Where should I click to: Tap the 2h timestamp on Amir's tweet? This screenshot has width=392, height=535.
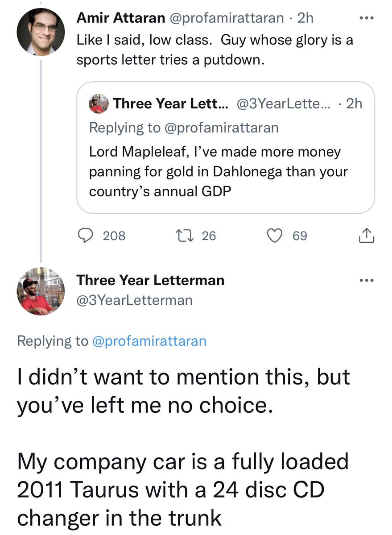[305, 18]
